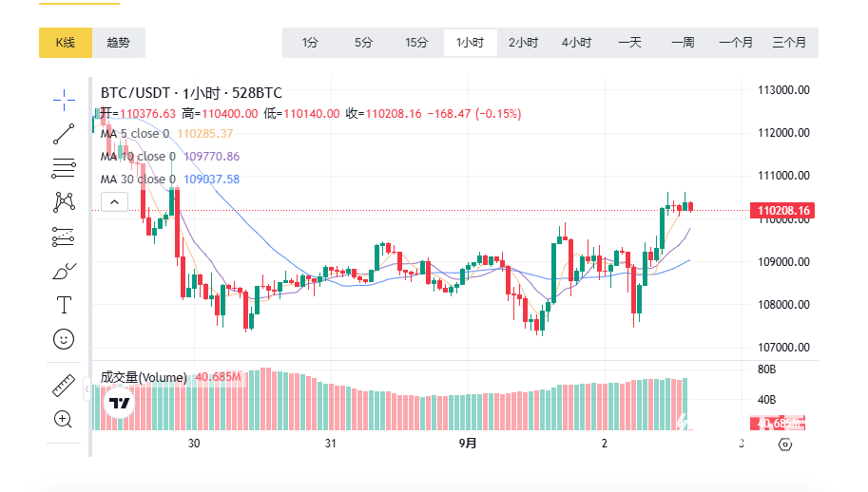Screen dimensions: 868x492
Task: Select the crosshair cursor tool
Action: pos(64,97)
